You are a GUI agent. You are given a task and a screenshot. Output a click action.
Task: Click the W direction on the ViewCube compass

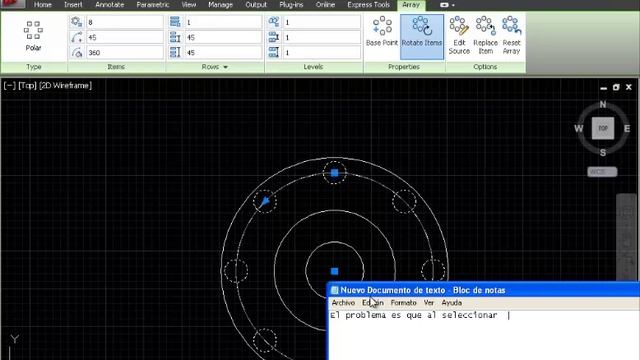(x=579, y=129)
